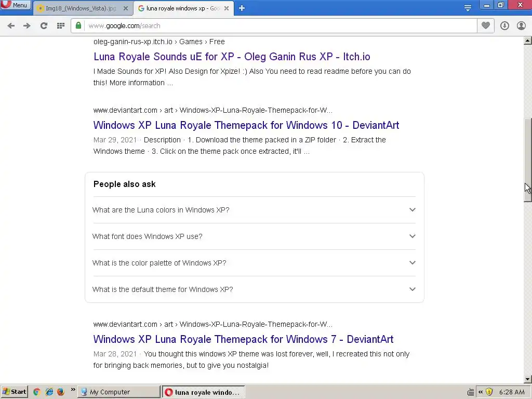Click the 6:28 AM system clock

coord(512,392)
